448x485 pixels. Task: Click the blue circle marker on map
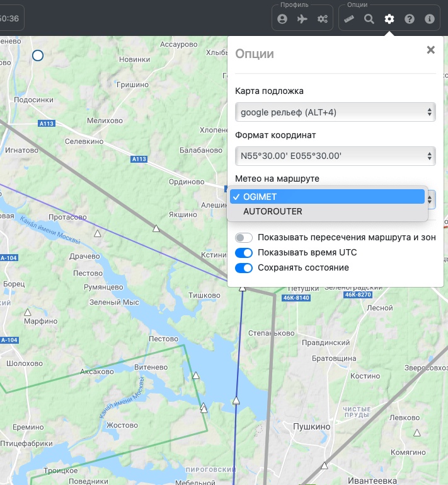coord(38,56)
